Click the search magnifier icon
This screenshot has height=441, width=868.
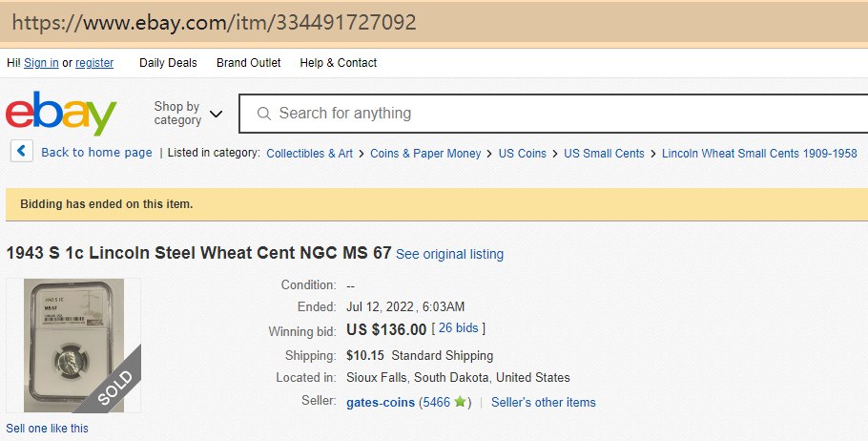263,114
